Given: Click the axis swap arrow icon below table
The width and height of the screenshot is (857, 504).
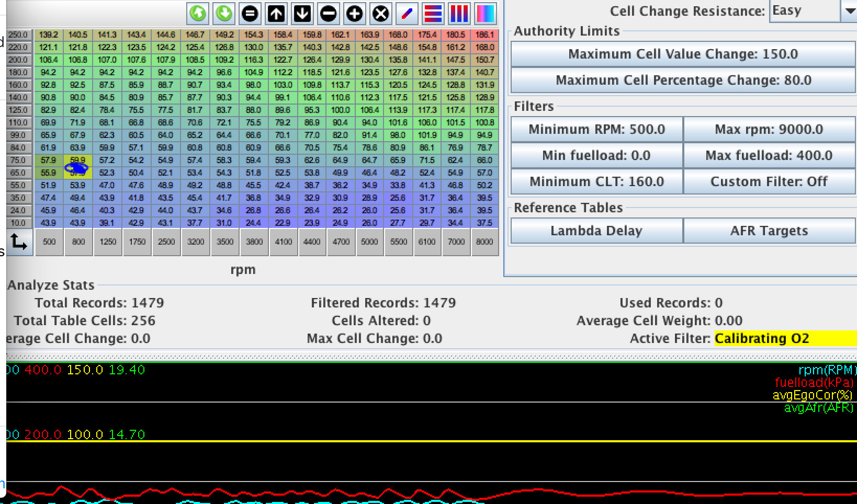Looking at the screenshot, I should (x=19, y=242).
